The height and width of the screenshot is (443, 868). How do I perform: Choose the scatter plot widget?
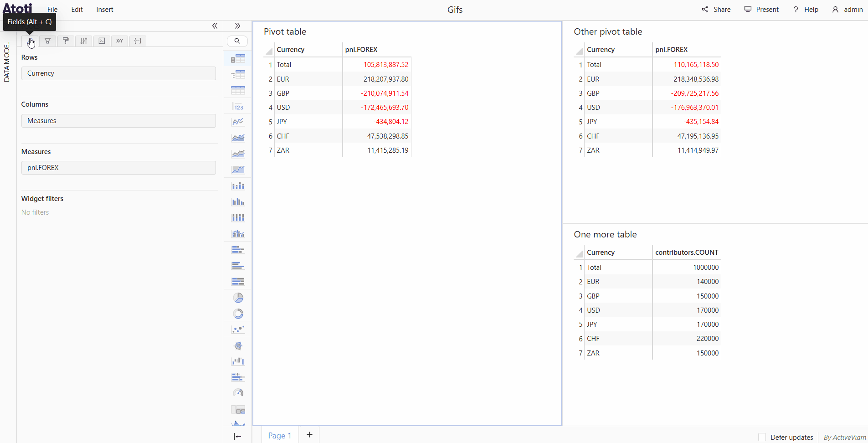(x=238, y=330)
